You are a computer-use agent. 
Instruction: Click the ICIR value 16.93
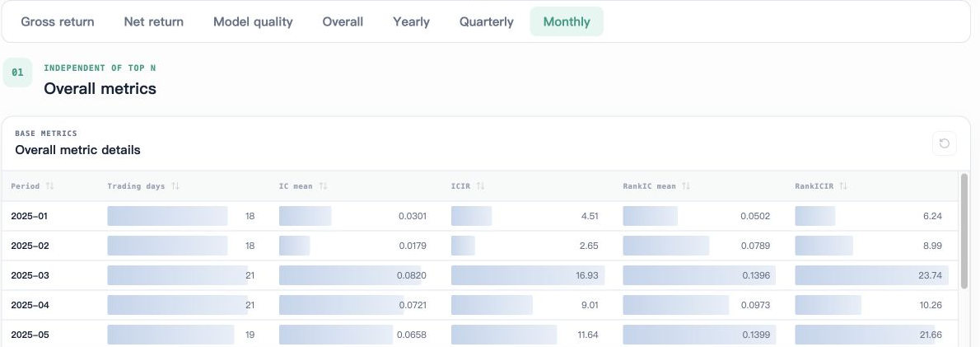[x=587, y=276]
